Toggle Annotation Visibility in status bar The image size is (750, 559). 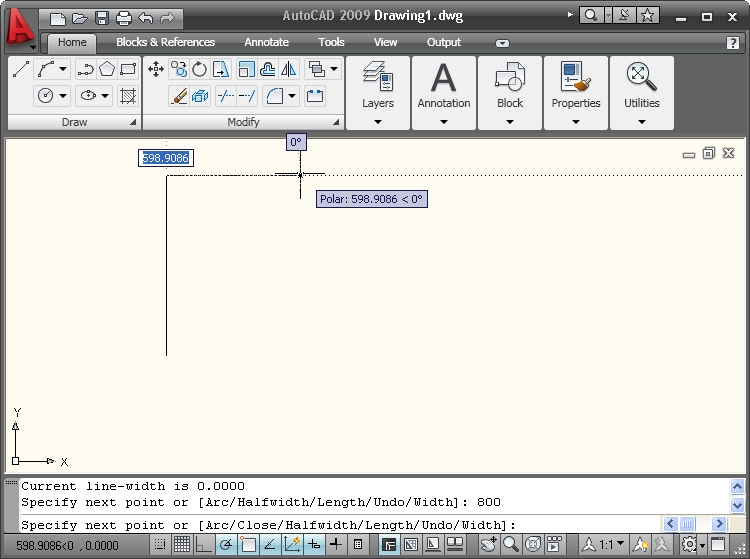[640, 544]
